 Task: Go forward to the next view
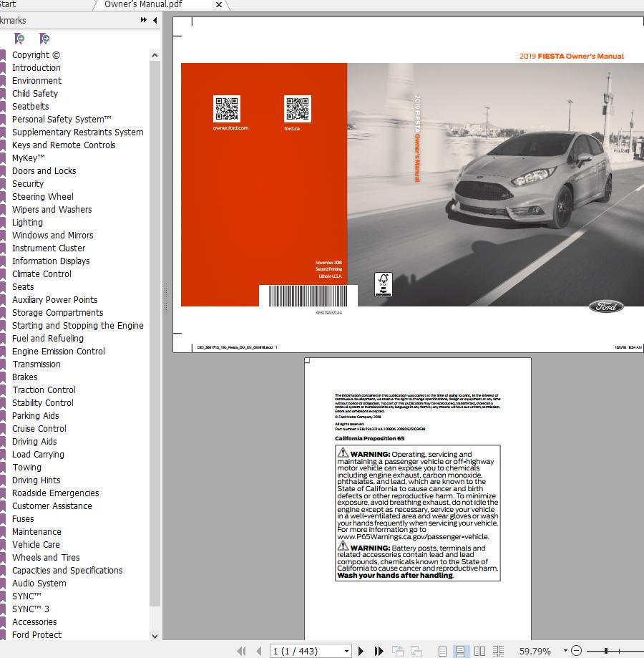tap(416, 651)
